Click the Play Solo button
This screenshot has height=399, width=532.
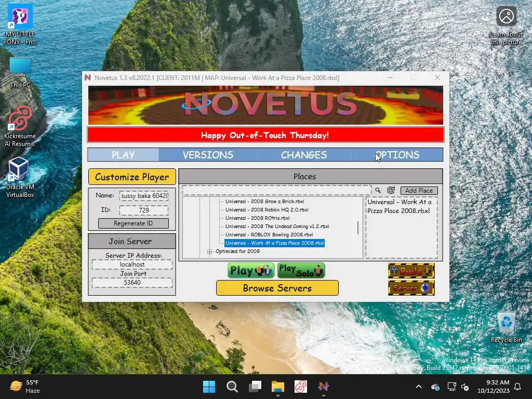click(301, 270)
